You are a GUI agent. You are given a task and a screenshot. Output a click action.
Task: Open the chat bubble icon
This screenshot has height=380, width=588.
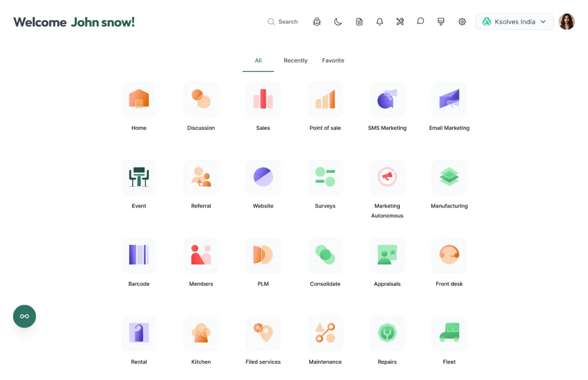tap(420, 22)
